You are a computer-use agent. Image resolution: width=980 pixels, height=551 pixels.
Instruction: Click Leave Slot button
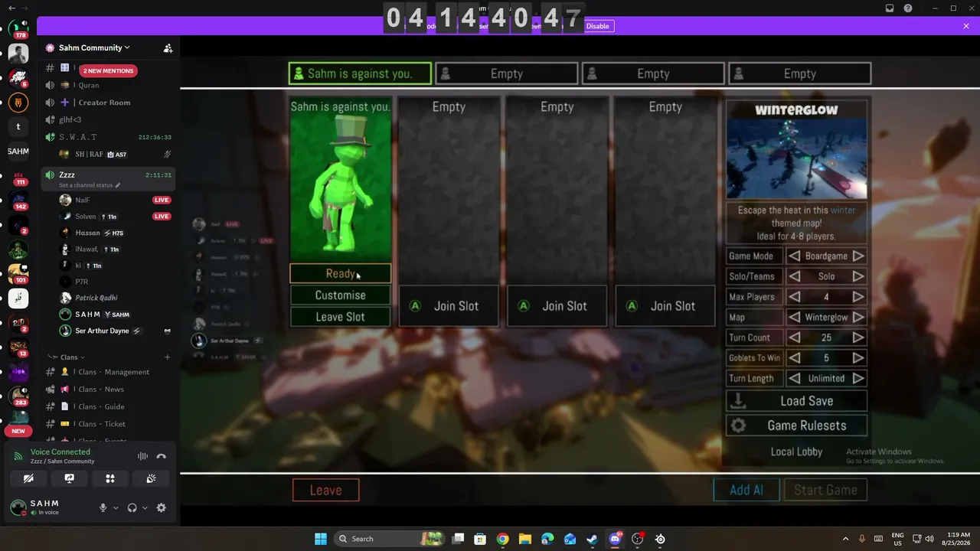[x=340, y=317]
